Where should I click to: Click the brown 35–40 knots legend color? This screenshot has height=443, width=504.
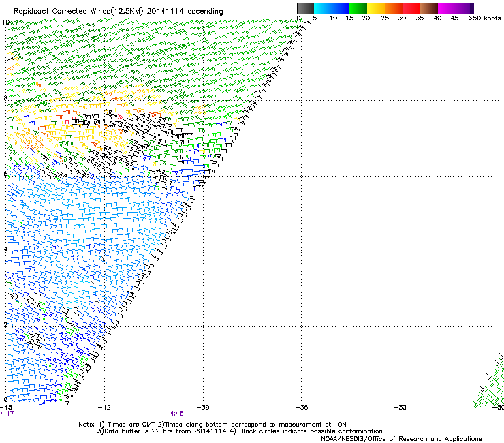pos(429,8)
